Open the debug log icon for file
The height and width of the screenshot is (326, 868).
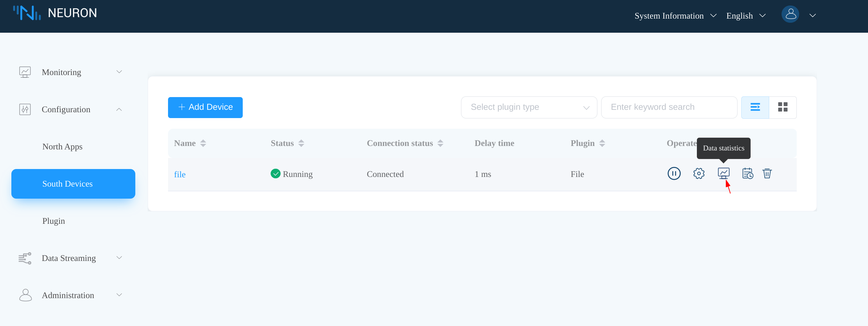pos(747,173)
